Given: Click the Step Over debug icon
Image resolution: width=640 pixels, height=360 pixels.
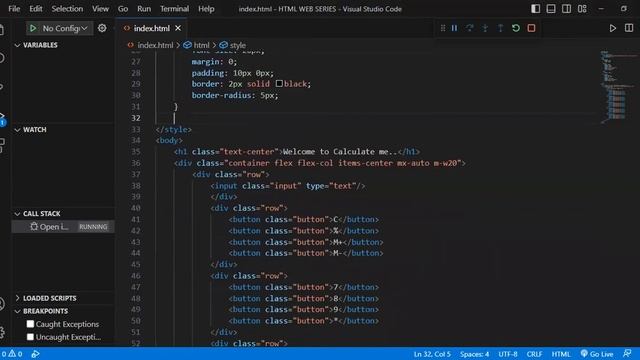Looking at the screenshot, I should [470, 28].
